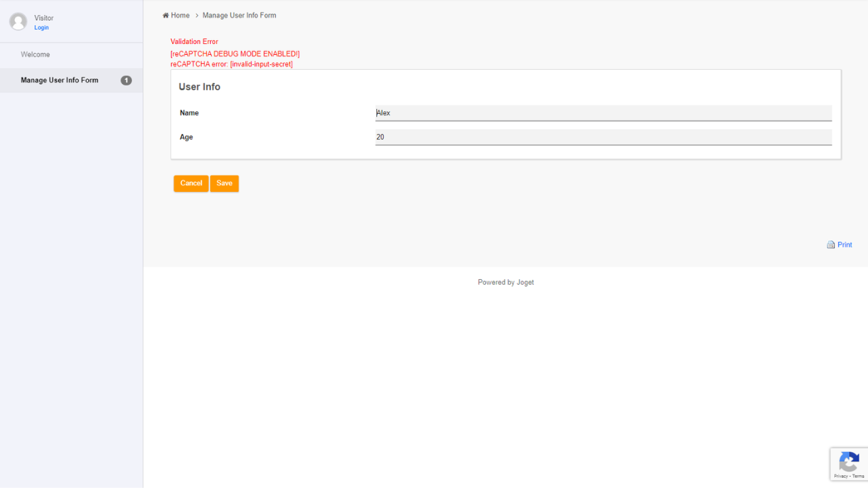This screenshot has height=488, width=868.
Task: Click the Print text link
Action: (845, 245)
